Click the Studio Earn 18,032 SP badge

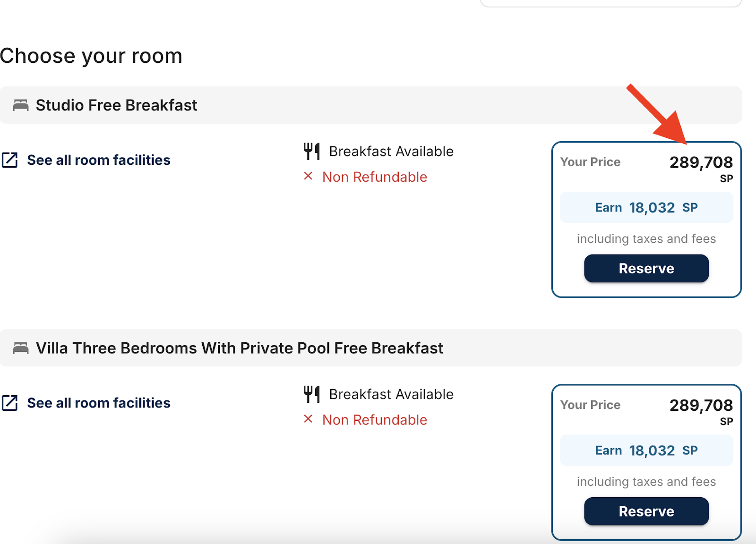(x=646, y=207)
